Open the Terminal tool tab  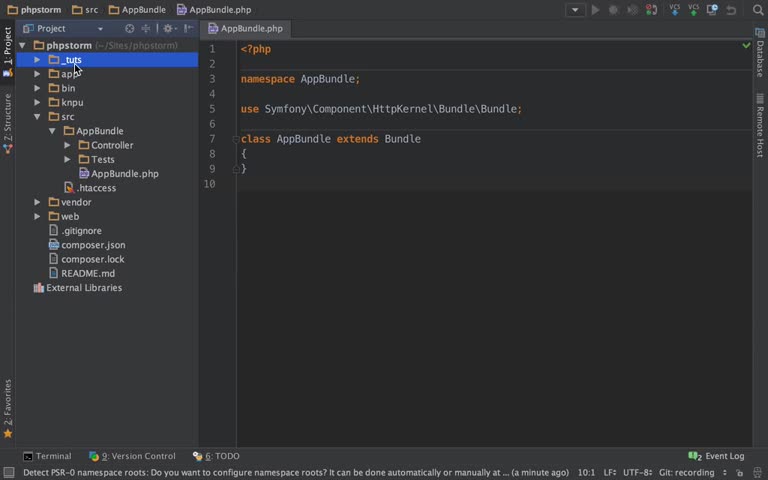[x=47, y=456]
